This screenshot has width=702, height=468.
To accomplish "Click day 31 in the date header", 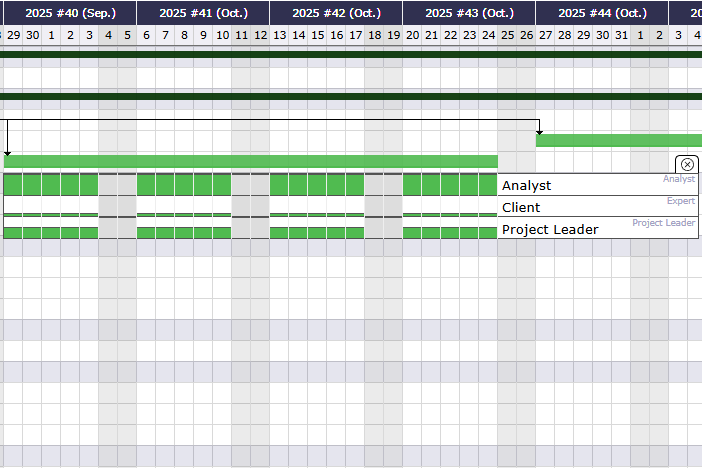I will (x=622, y=35).
